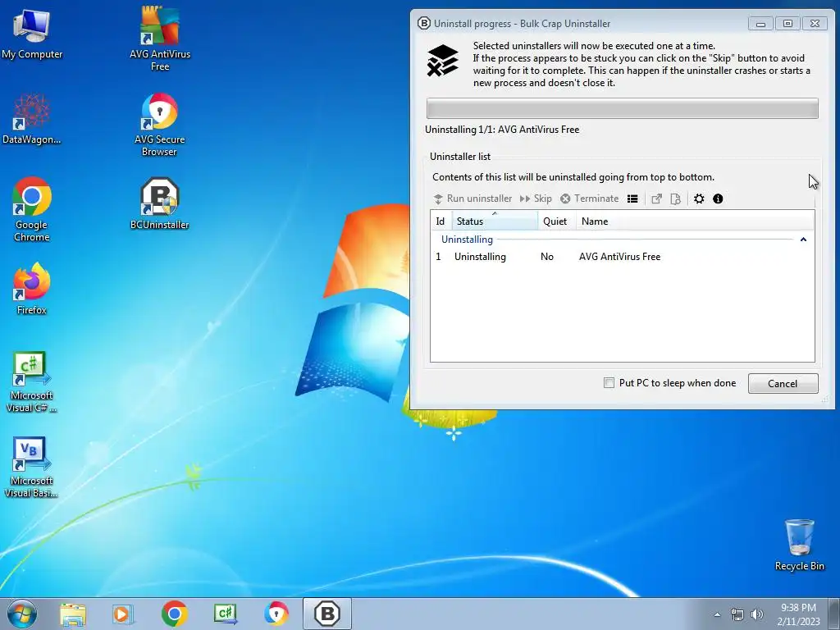Cancel the uninstall progress
This screenshot has width=840, height=630.
783,384
